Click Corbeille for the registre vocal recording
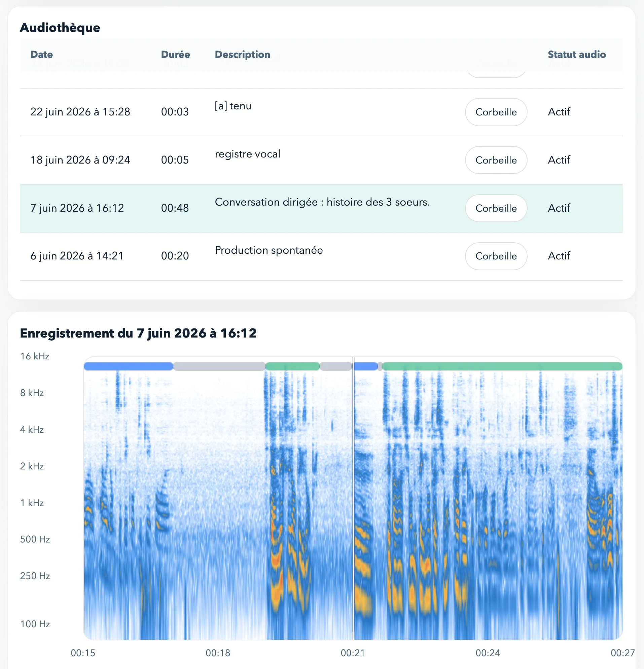Viewport: 644px width, 669px height. pos(496,160)
